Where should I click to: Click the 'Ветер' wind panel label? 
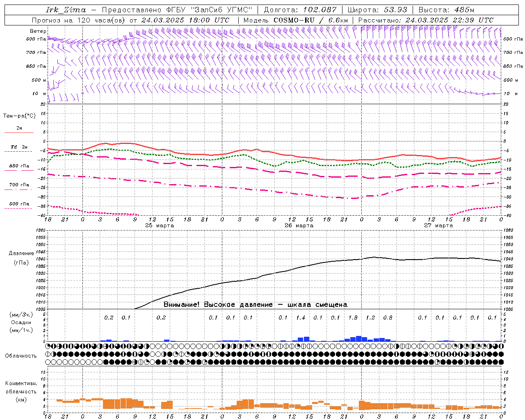38,31
